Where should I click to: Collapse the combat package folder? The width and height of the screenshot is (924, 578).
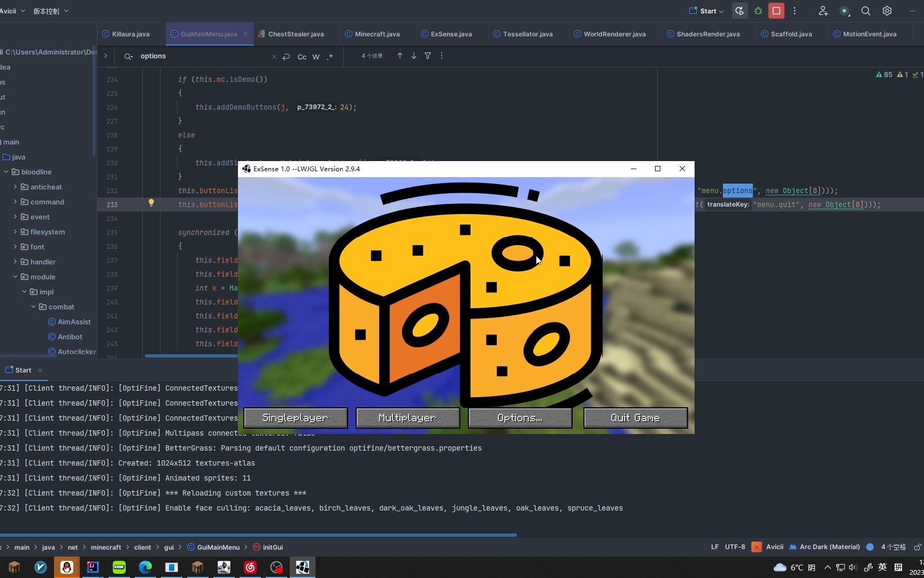click(33, 307)
